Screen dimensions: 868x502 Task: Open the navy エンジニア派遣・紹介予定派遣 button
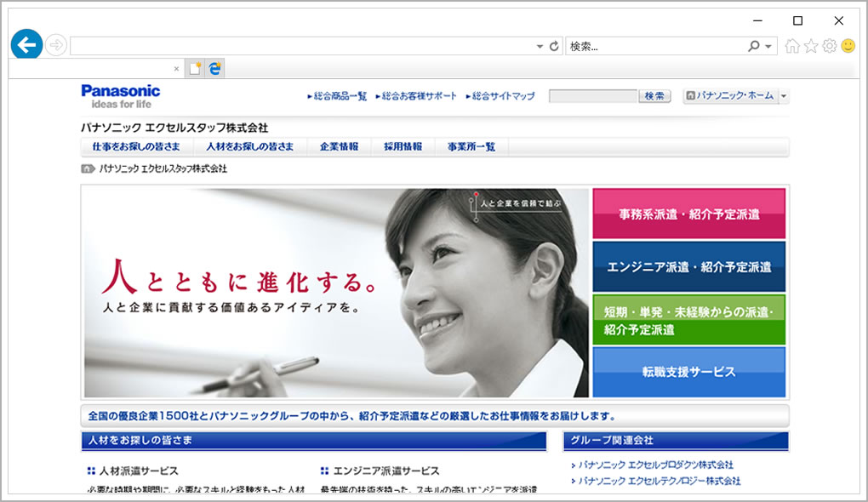point(688,267)
